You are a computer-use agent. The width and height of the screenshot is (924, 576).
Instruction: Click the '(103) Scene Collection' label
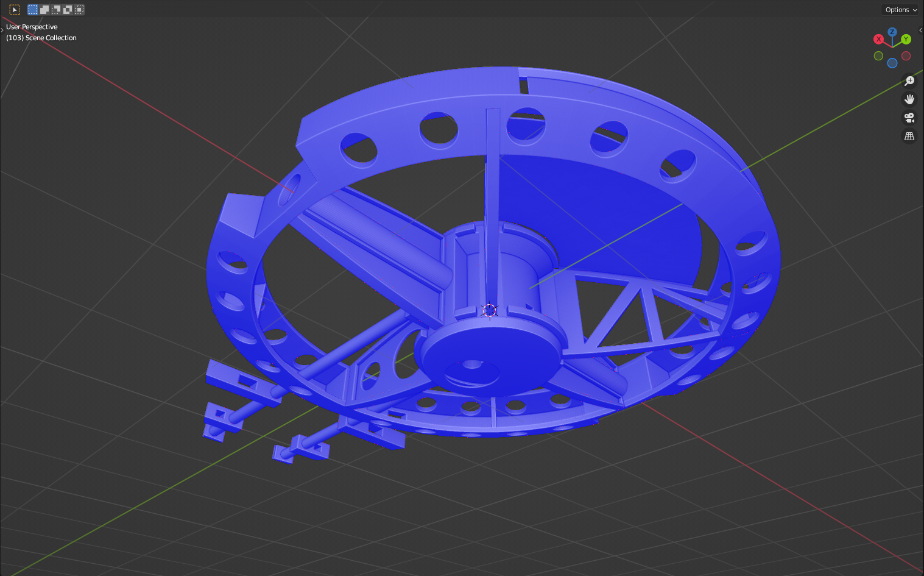click(41, 38)
